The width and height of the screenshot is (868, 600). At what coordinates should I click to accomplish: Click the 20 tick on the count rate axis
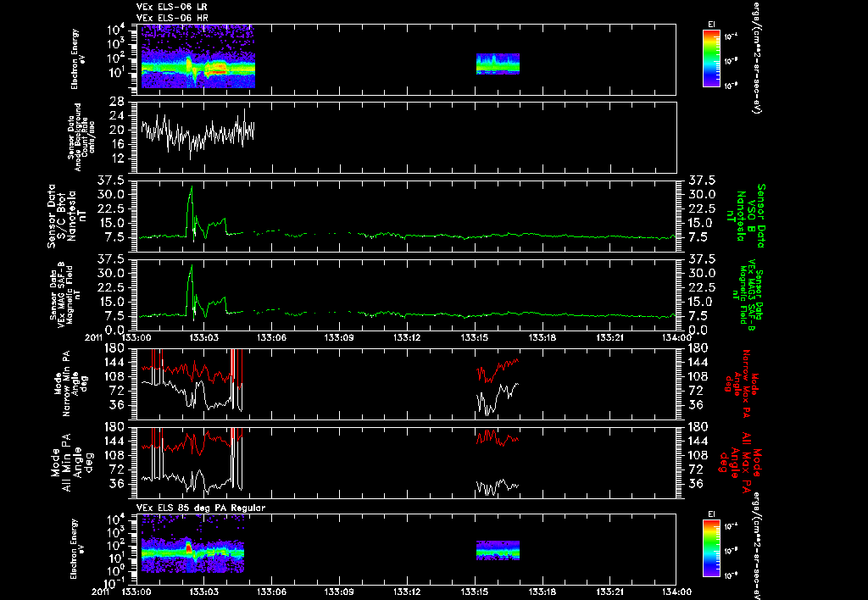pyautogui.click(x=117, y=131)
